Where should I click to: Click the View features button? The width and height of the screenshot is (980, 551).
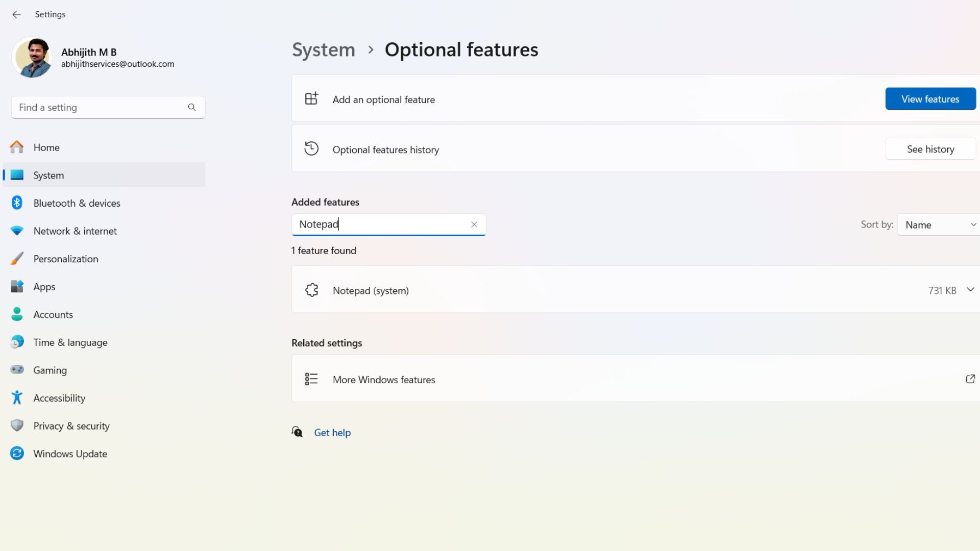(930, 98)
